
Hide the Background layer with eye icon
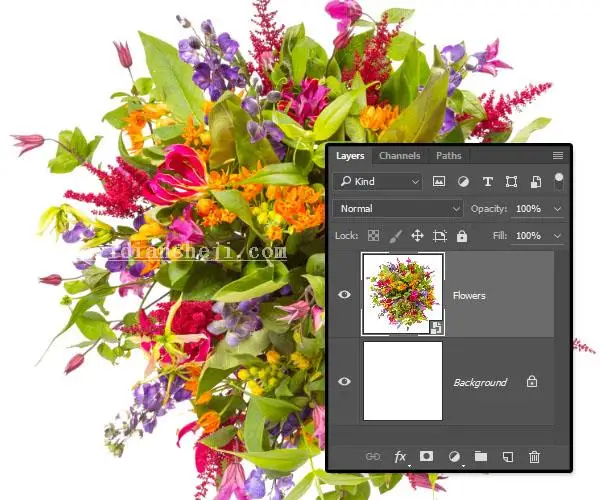pos(344,381)
